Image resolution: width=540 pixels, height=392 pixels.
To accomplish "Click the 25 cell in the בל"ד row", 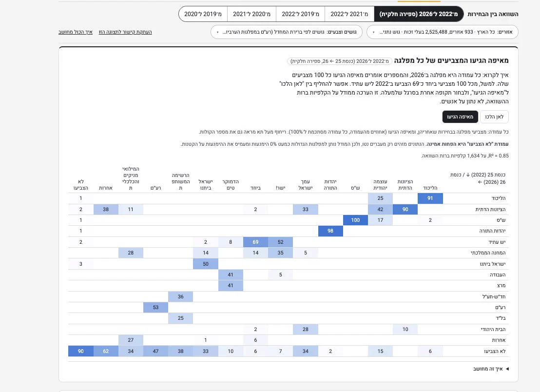I will [180, 318].
